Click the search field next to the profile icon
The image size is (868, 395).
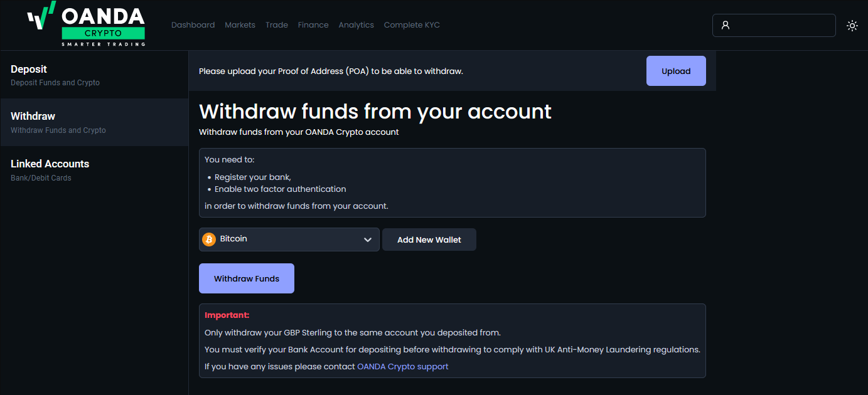tap(778, 25)
